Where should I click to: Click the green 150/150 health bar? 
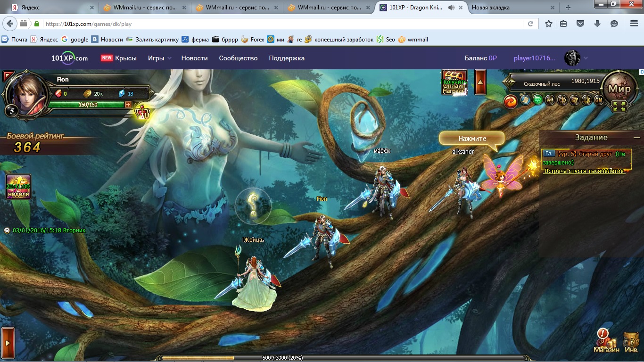[x=87, y=105]
